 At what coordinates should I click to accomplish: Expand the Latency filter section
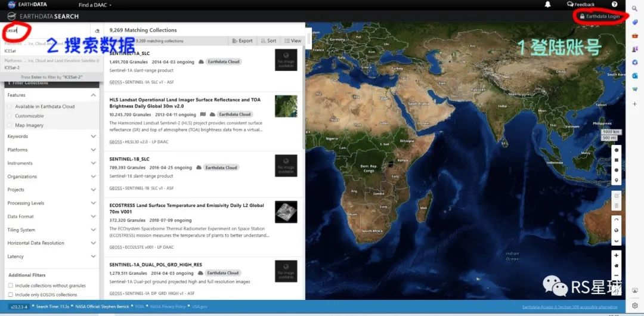52,256
